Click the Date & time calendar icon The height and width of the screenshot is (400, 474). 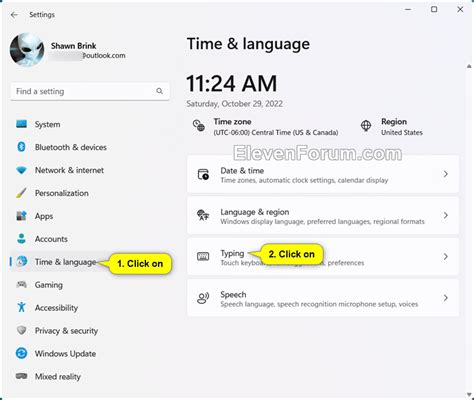(x=203, y=174)
